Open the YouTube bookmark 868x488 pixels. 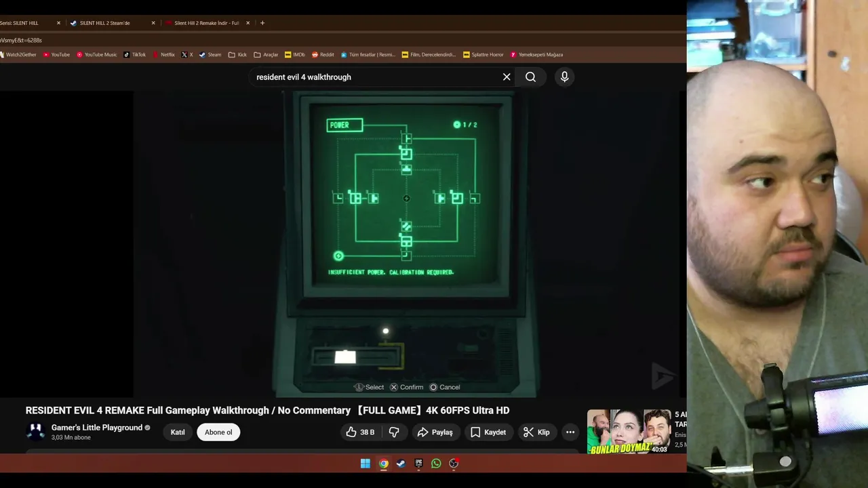tap(56, 54)
